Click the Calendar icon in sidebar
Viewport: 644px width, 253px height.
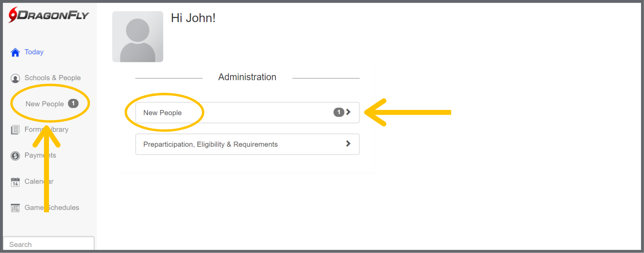pyautogui.click(x=15, y=182)
